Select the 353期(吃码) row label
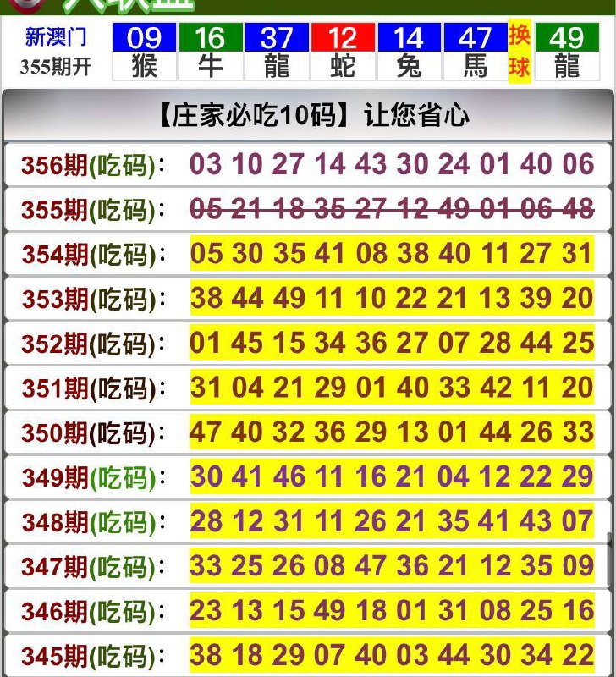 coord(93,300)
